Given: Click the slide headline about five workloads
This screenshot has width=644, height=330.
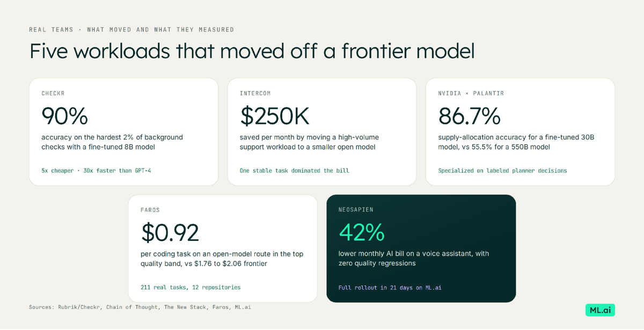Looking at the screenshot, I should (x=252, y=51).
